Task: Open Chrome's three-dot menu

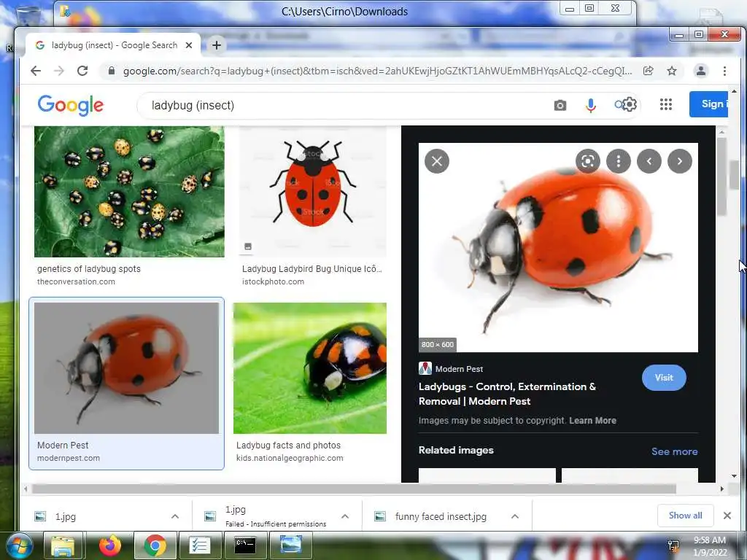Action: click(724, 71)
